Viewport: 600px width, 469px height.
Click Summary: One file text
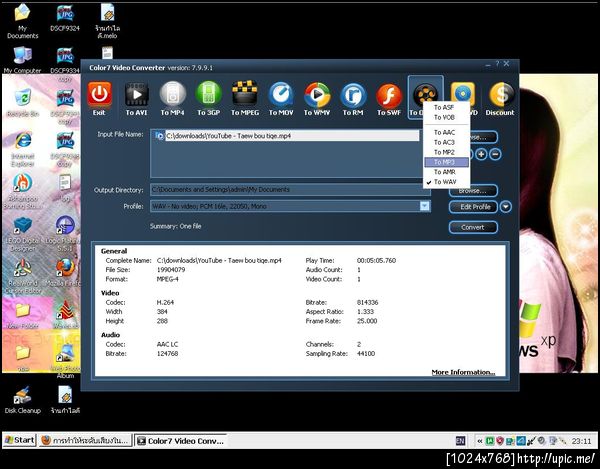click(175, 226)
